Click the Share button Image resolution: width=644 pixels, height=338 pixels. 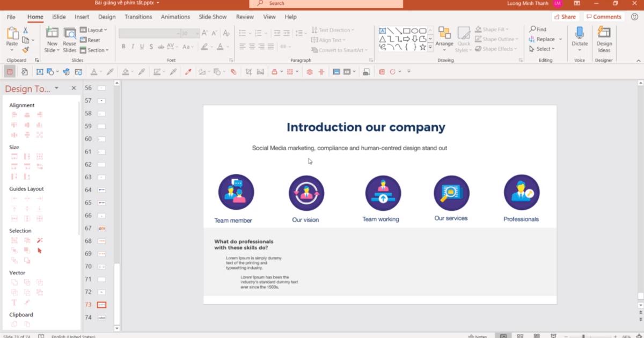[x=565, y=17]
